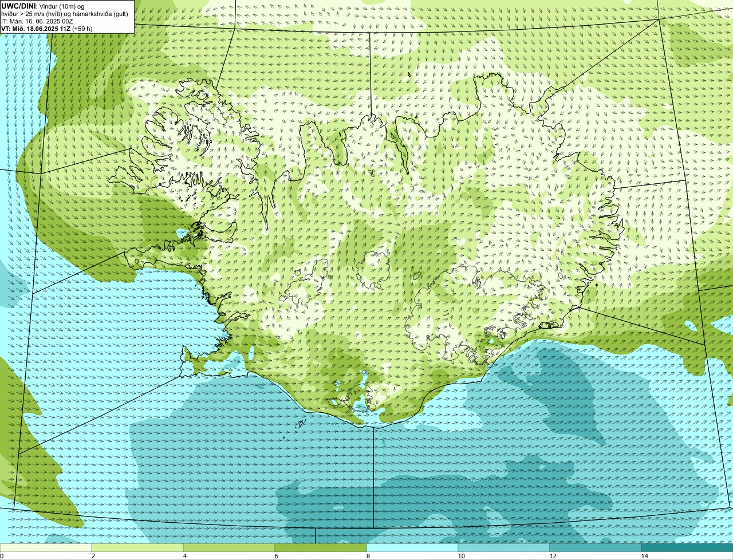
Task: Click the colorbar tick label '2'
Action: (93, 556)
